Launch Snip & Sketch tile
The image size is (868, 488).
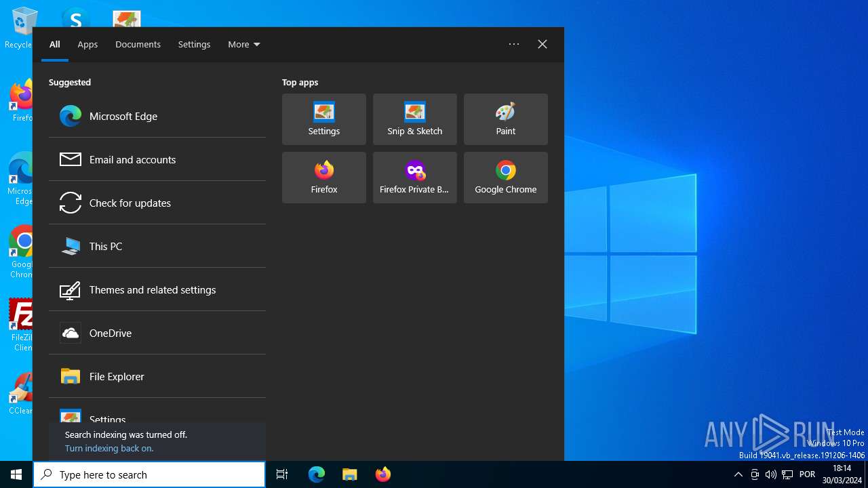[x=415, y=119]
